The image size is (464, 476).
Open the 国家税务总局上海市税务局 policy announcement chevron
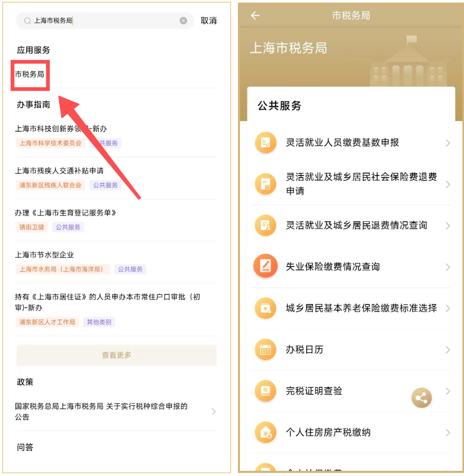[x=214, y=412]
